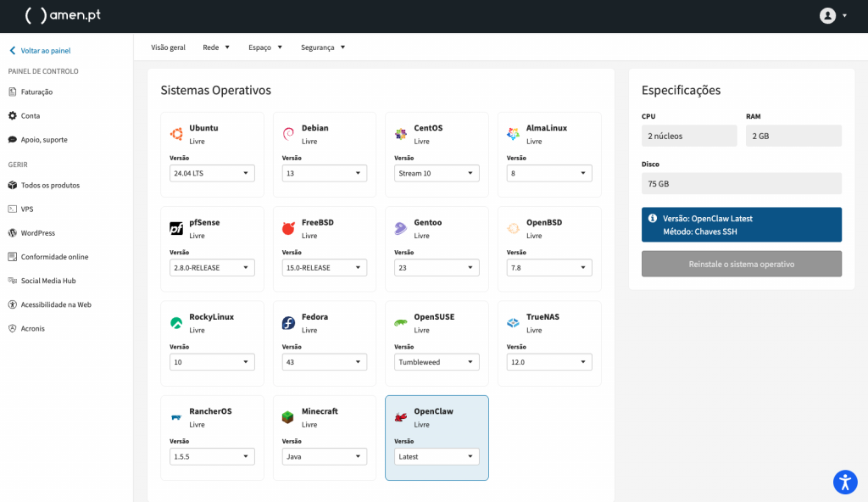Viewport: 868px width, 502px height.
Task: Open the user account avatar menu
Action: click(827, 15)
